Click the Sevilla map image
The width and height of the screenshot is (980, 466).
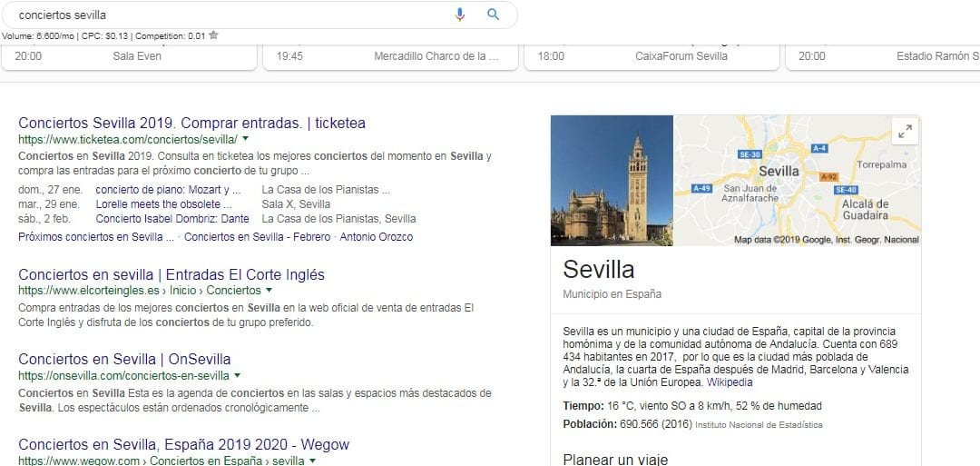[797, 180]
